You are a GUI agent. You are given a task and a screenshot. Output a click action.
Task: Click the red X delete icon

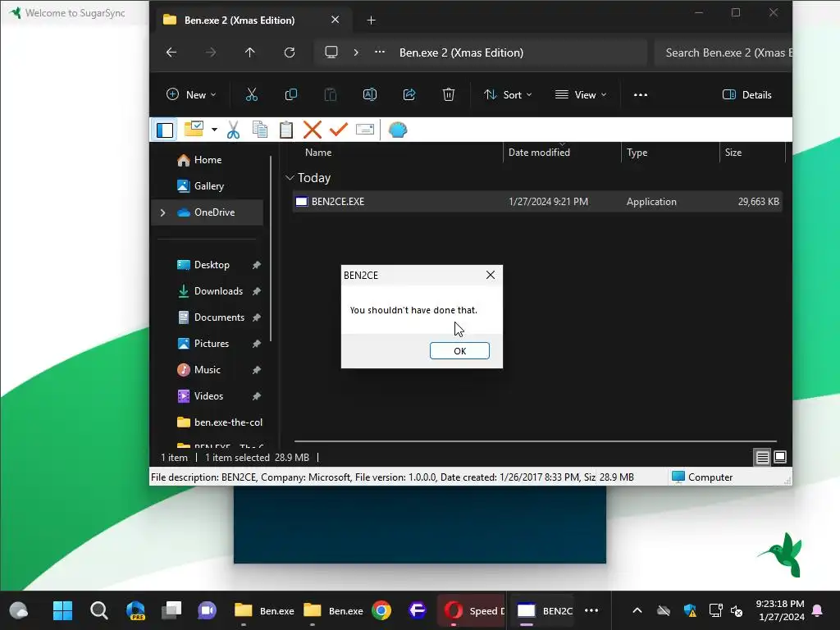pyautogui.click(x=313, y=130)
